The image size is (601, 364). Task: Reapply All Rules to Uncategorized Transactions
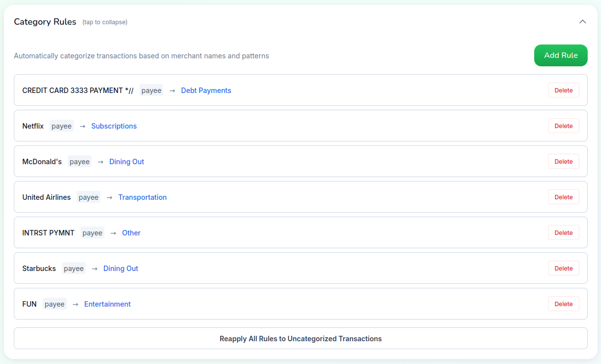[x=300, y=338]
